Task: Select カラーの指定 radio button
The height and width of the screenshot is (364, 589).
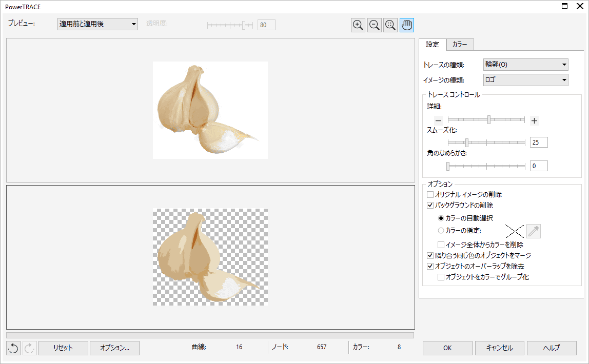Action: point(441,230)
